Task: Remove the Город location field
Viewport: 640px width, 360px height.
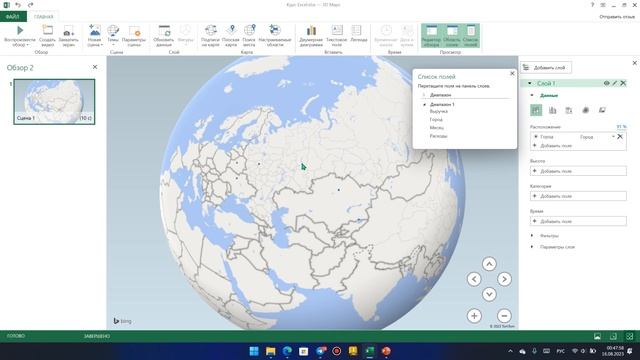Action: tap(620, 137)
